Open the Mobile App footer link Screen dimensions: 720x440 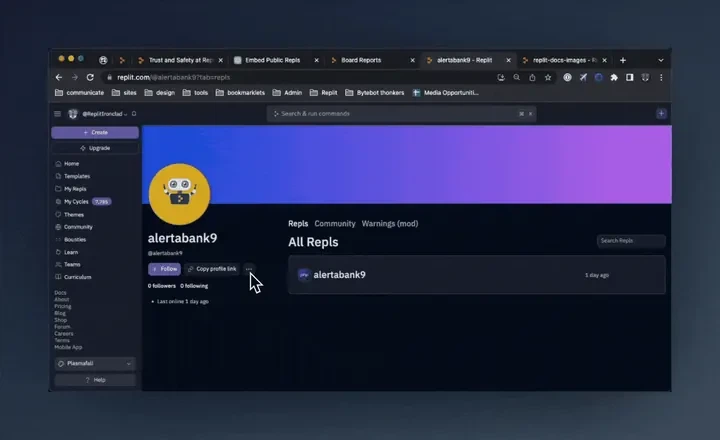coord(68,348)
